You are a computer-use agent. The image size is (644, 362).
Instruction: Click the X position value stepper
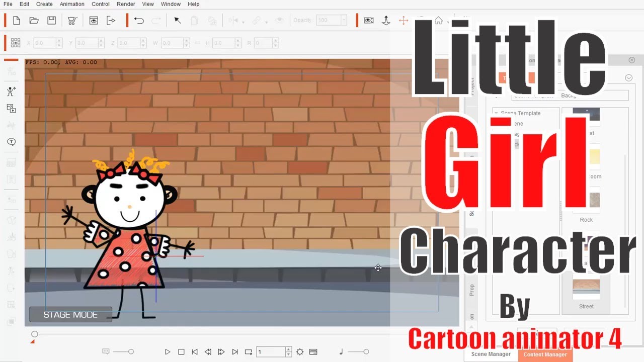click(59, 43)
